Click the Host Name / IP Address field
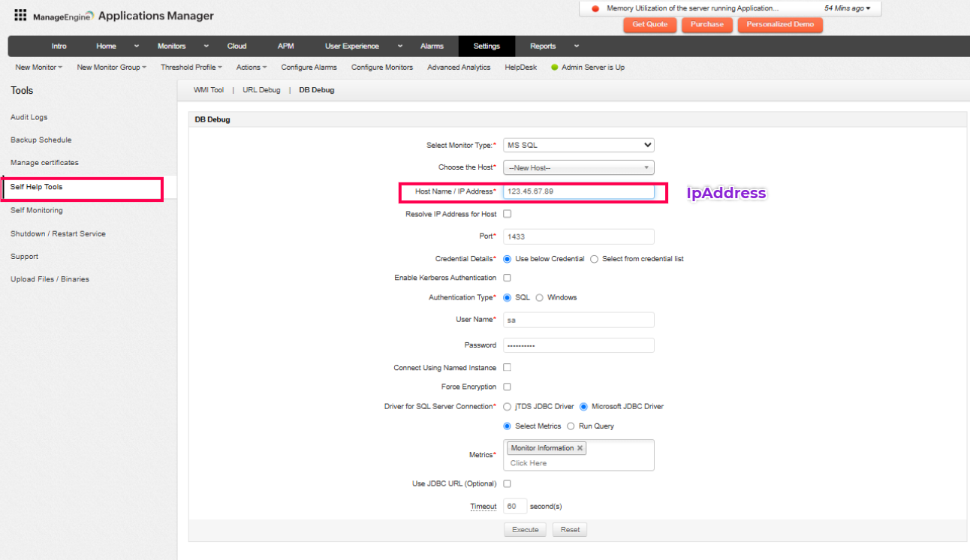The height and width of the screenshot is (560, 970). (x=579, y=191)
